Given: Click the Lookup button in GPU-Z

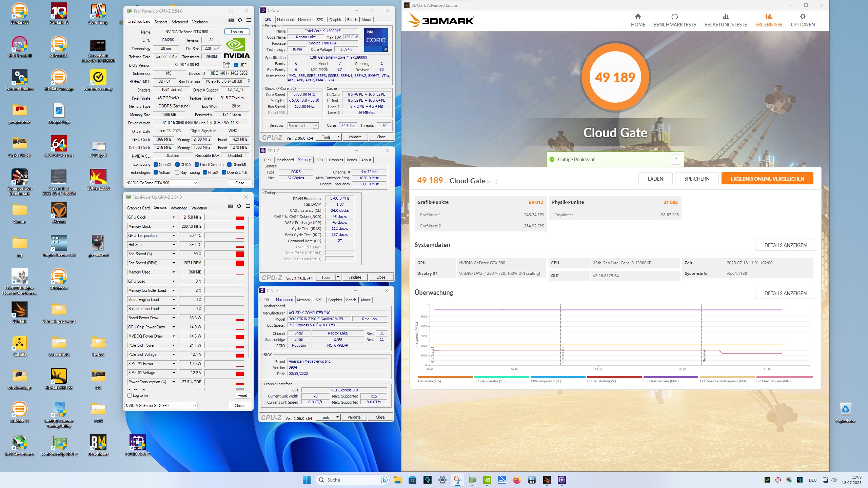Looking at the screenshot, I should click(x=237, y=32).
